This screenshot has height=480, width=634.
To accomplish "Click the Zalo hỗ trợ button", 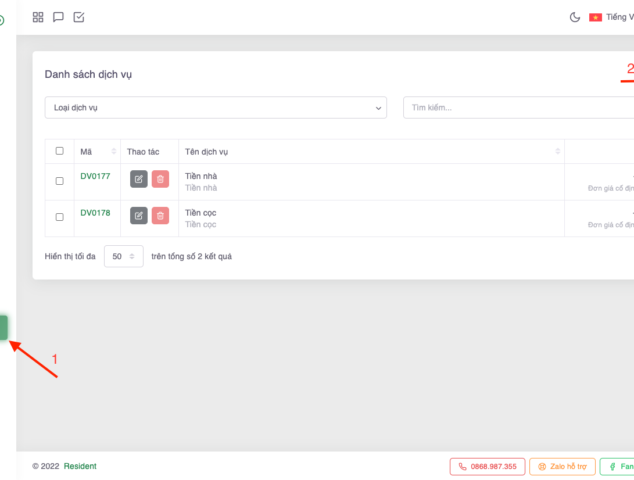I will [561, 466].
